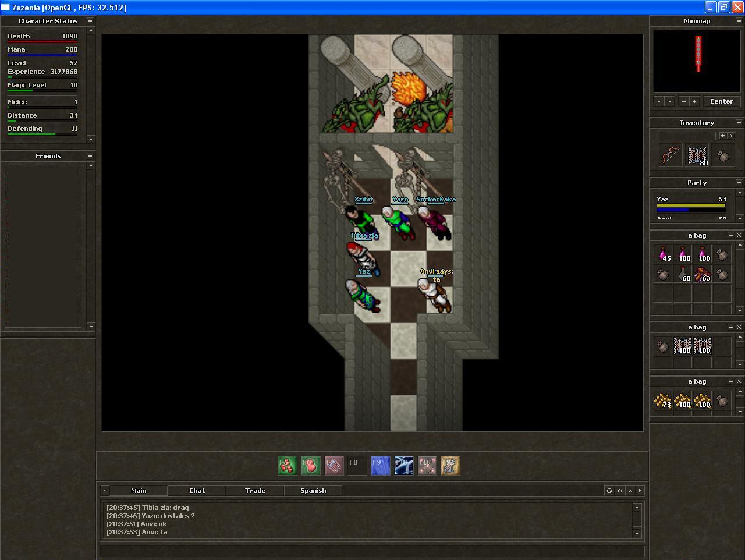745x560 pixels.
Task: Open the Trade chat tab
Action: 255,491
